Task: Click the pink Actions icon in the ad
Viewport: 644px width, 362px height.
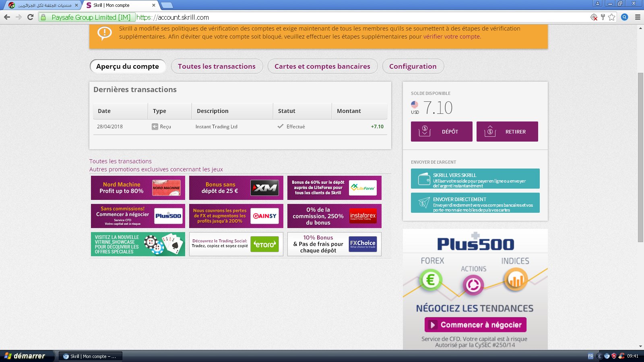Action: click(473, 285)
